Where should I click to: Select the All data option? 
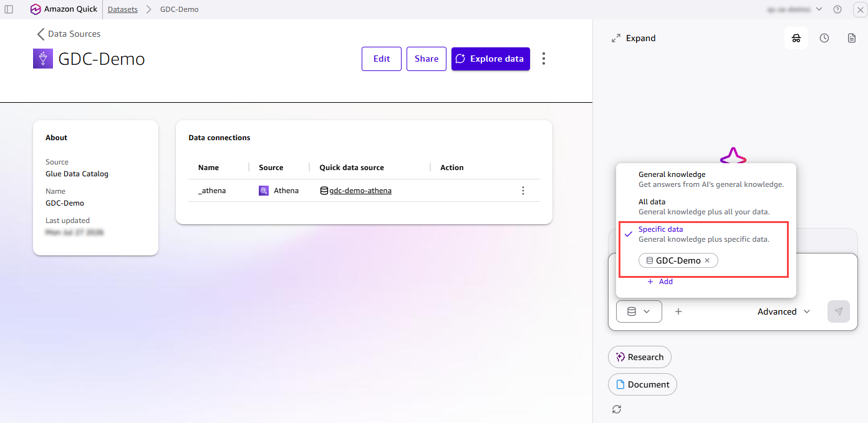point(706,207)
